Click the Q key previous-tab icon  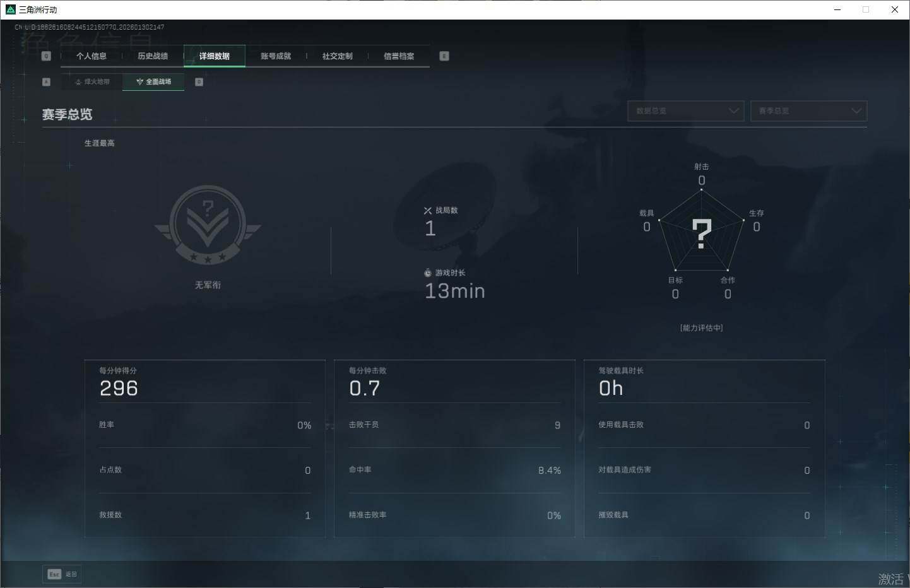pos(46,56)
